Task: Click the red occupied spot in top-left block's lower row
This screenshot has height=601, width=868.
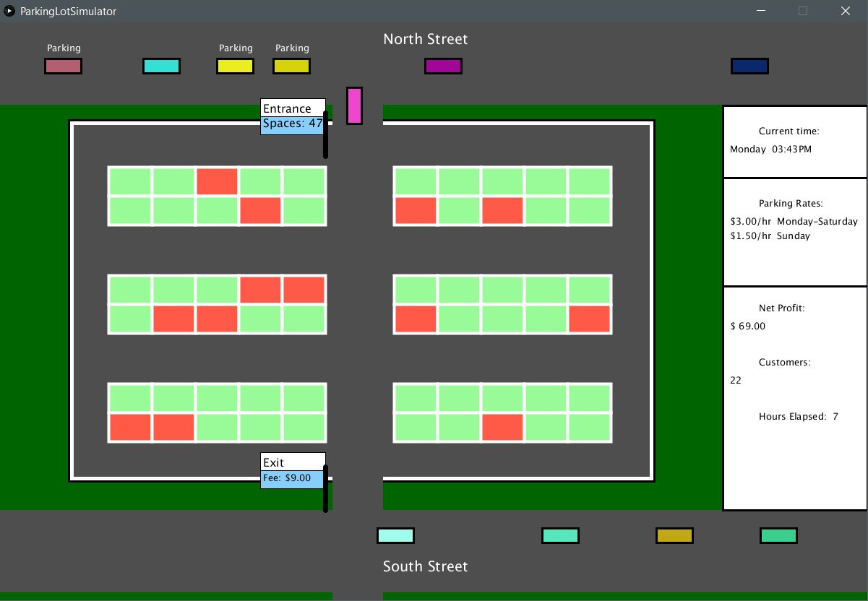Action: pos(260,210)
